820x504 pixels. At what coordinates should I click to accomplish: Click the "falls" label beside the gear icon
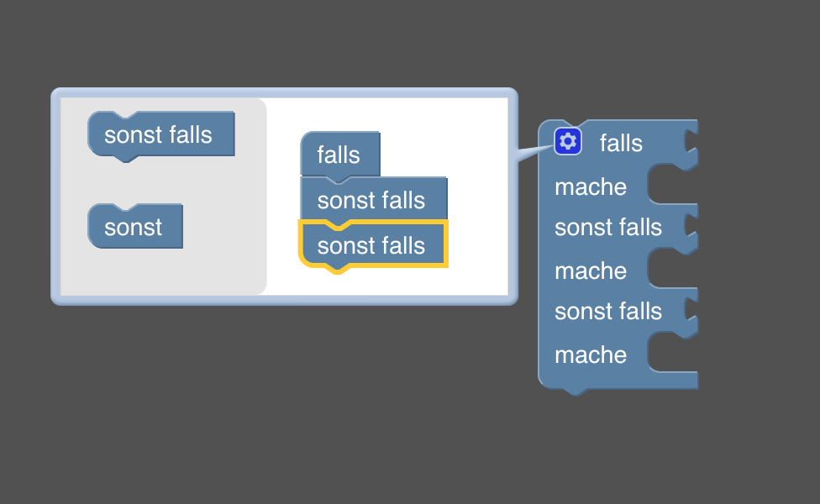pos(621,144)
